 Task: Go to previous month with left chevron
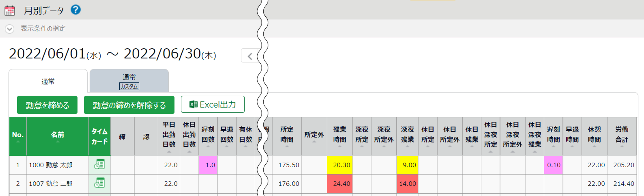pyautogui.click(x=250, y=56)
